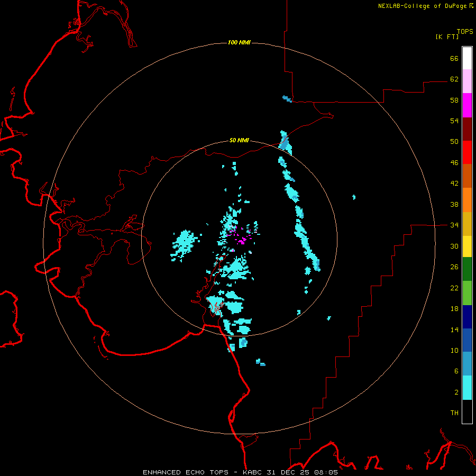Select the light pink legend swatch
This screenshot has width=476, height=476.
467,81
